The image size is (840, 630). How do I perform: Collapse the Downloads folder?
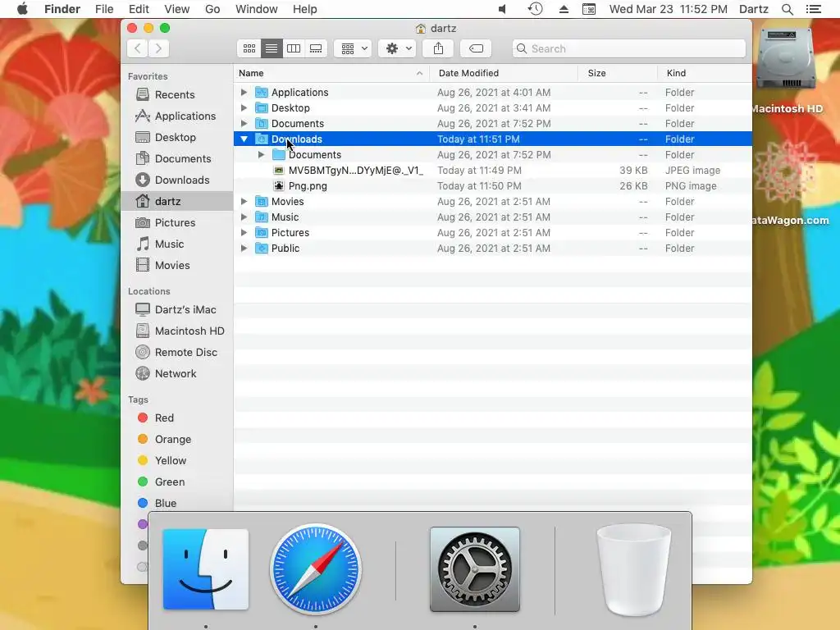pyautogui.click(x=244, y=139)
